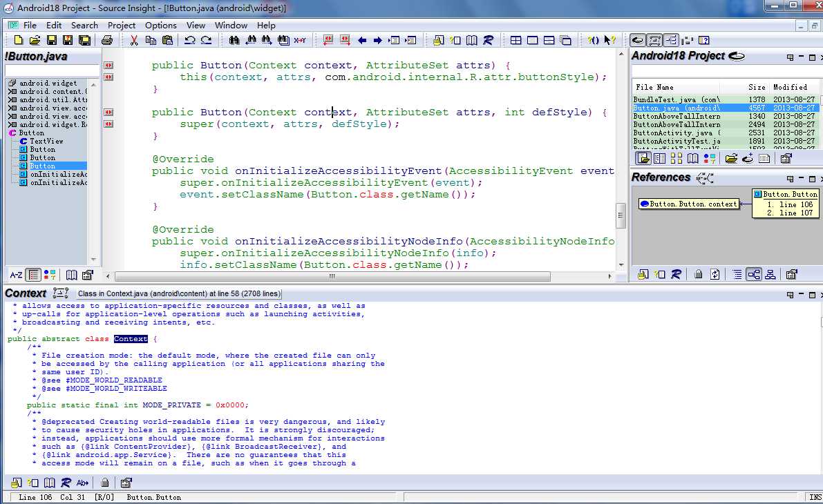
Task: Open help via the window question-mark icon
Action: tap(704, 40)
